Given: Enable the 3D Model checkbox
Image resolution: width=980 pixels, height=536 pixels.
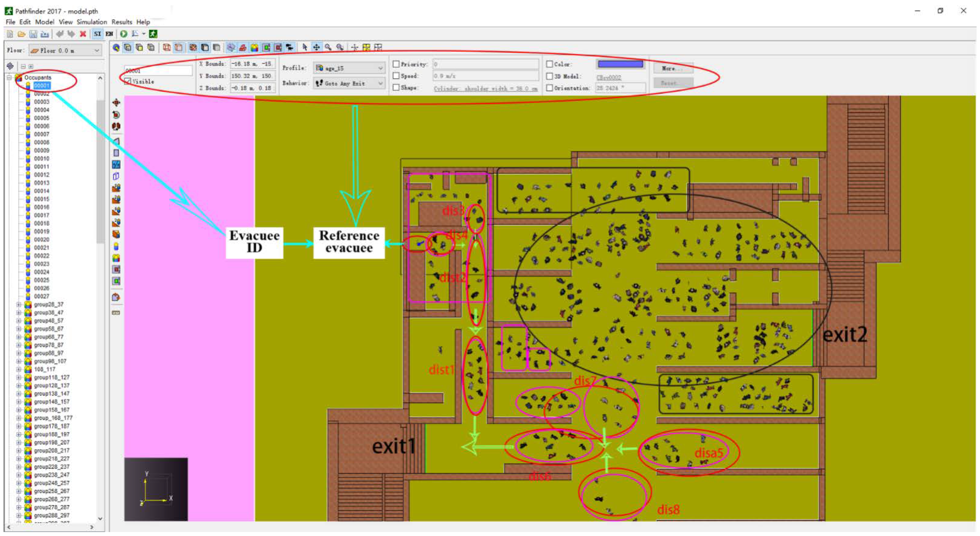Looking at the screenshot, I should [549, 76].
